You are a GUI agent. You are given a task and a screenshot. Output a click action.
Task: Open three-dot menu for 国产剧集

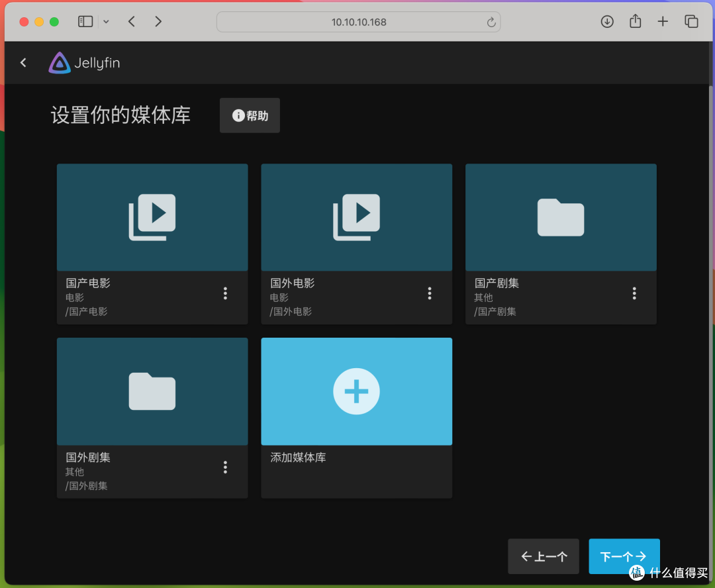tap(634, 293)
